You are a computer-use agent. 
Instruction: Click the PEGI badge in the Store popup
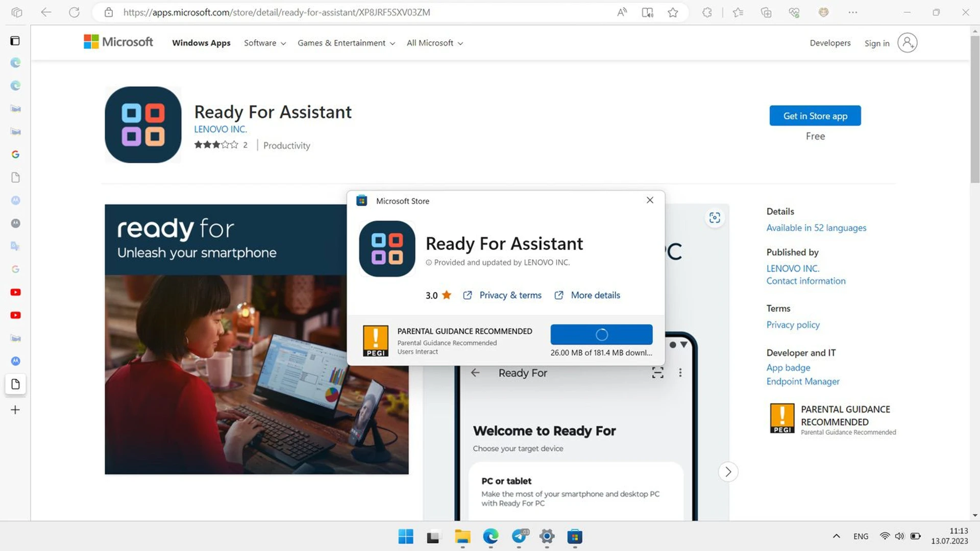pyautogui.click(x=376, y=340)
